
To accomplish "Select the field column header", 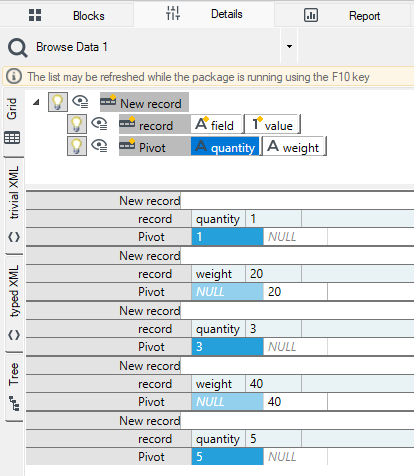I will tap(216, 124).
